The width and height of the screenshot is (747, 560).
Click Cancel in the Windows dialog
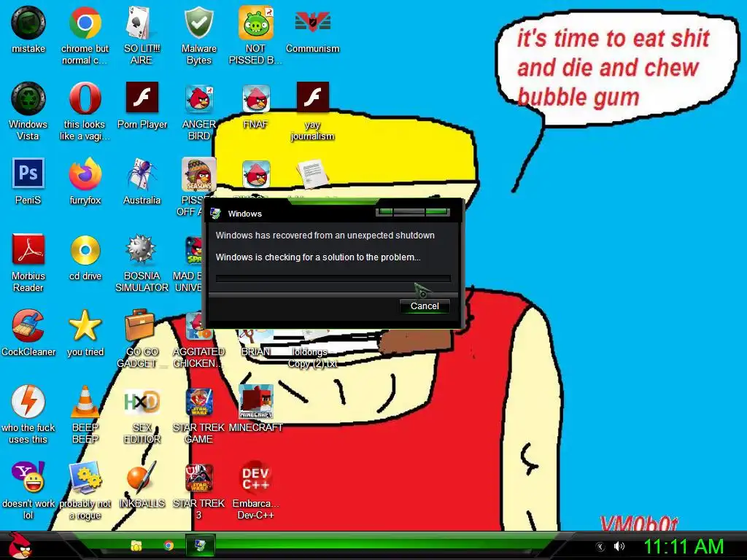425,306
